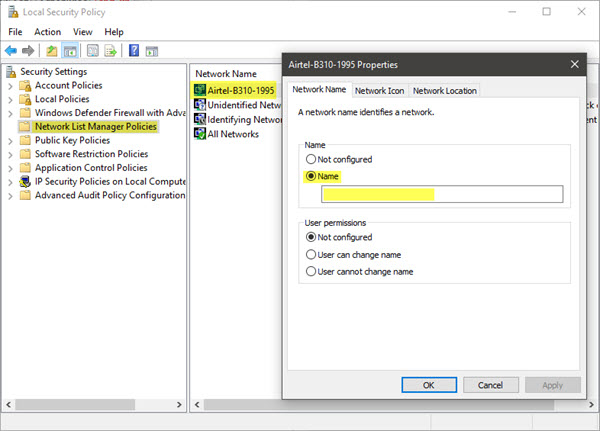Open the Action menu
The width and height of the screenshot is (600, 431).
pyautogui.click(x=47, y=32)
